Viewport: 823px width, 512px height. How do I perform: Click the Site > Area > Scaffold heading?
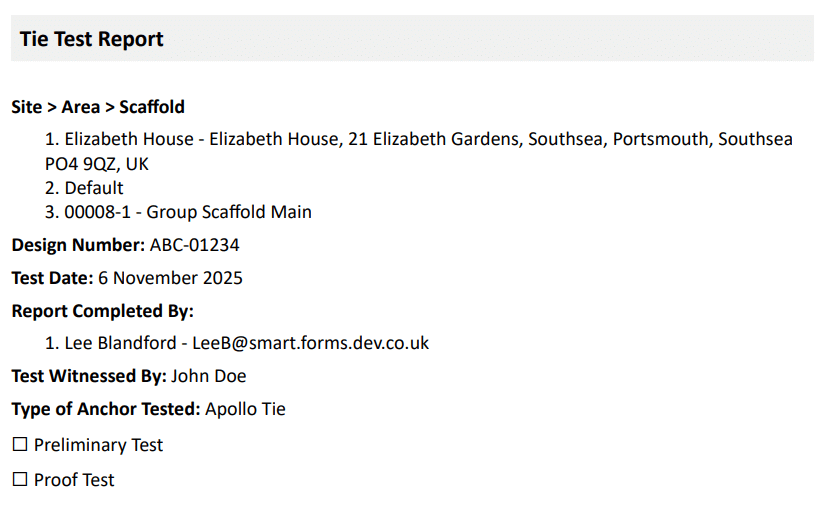[98, 107]
